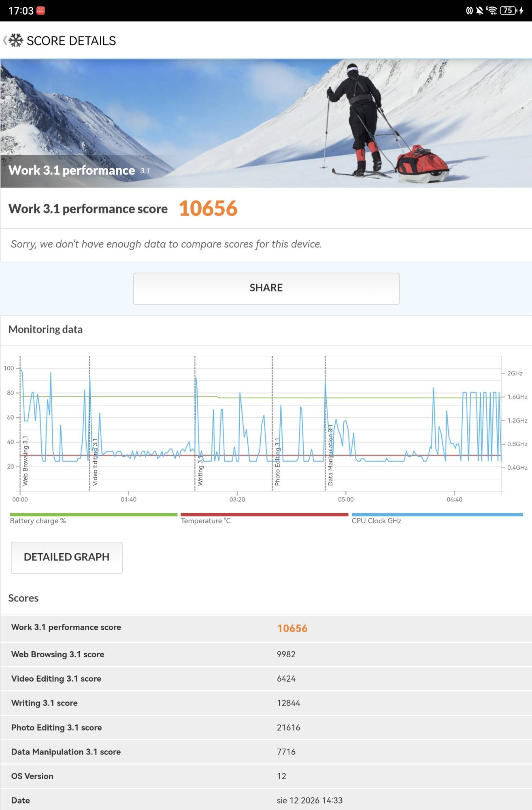Select the Video Editing 3.1 score row
Screen dimensions: 532x810
tap(266, 679)
